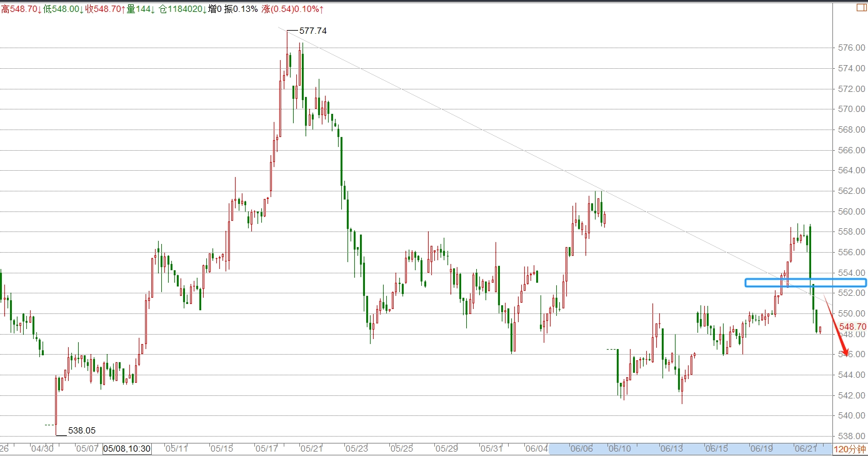The image size is (868, 456).
Task: Click the 560.00 price axis label
Action: [852, 211]
